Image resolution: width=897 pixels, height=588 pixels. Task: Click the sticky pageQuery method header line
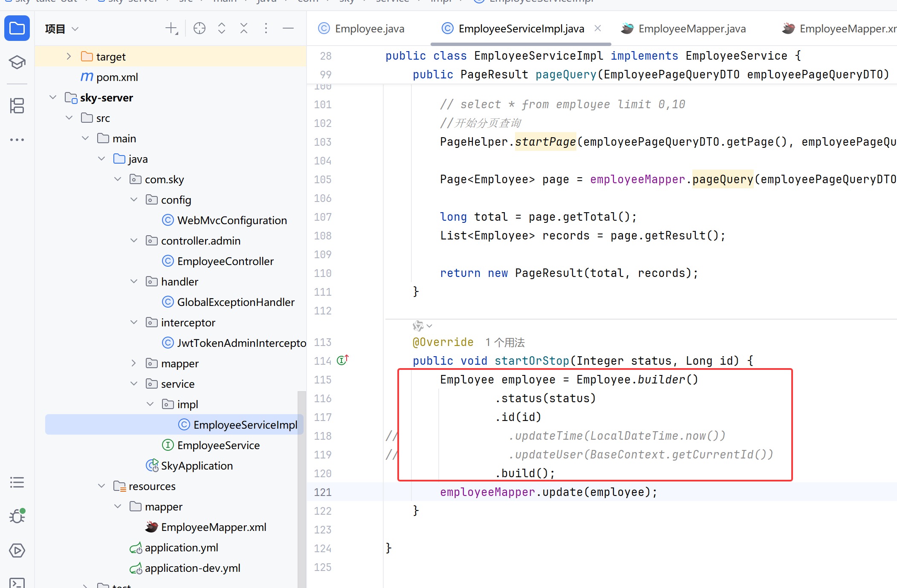pyautogui.click(x=602, y=75)
